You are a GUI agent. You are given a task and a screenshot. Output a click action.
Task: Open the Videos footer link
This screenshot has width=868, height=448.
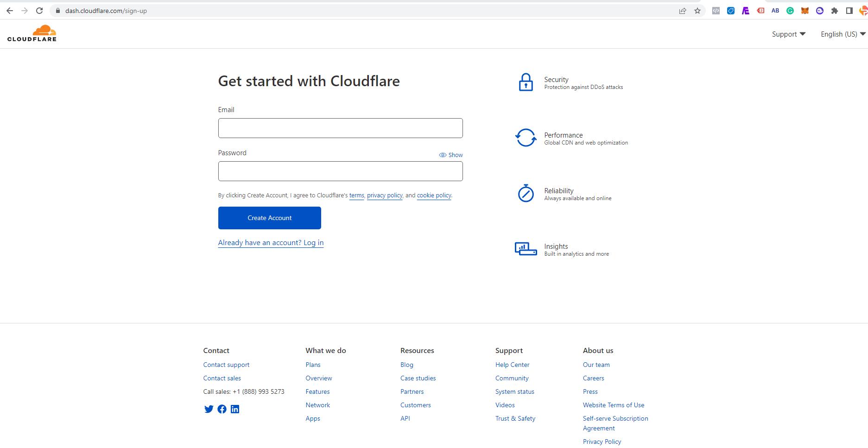pos(505,405)
